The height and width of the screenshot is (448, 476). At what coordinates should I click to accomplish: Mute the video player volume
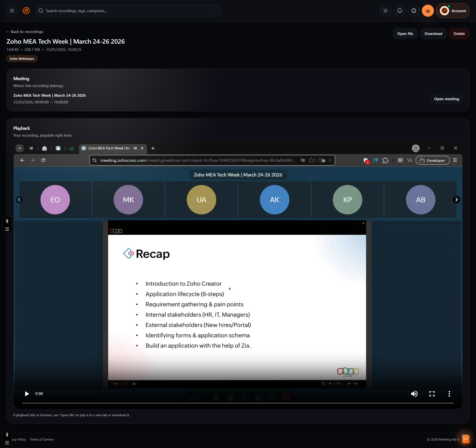pyautogui.click(x=414, y=394)
